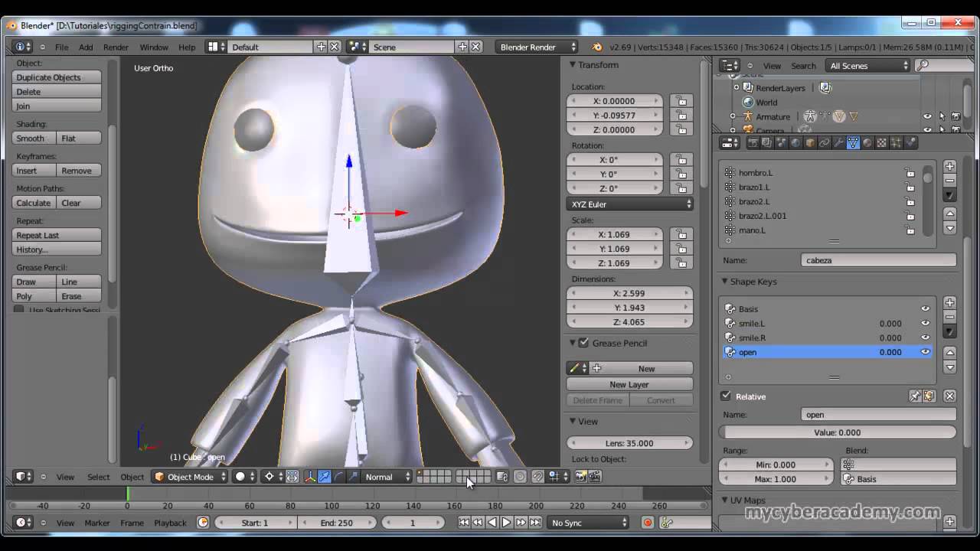Hide the smile.L shape key eye
Screen dimensions: 980x551
pos(925,323)
